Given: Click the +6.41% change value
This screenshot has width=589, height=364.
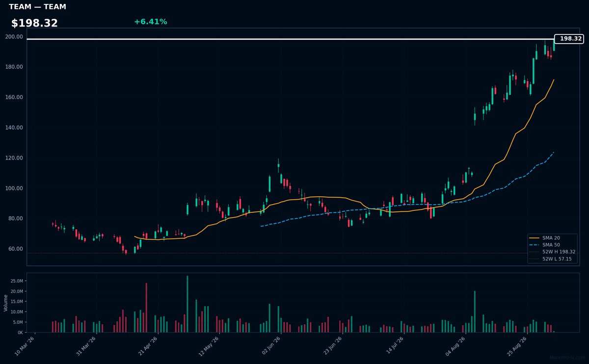Looking at the screenshot, I should [x=150, y=22].
